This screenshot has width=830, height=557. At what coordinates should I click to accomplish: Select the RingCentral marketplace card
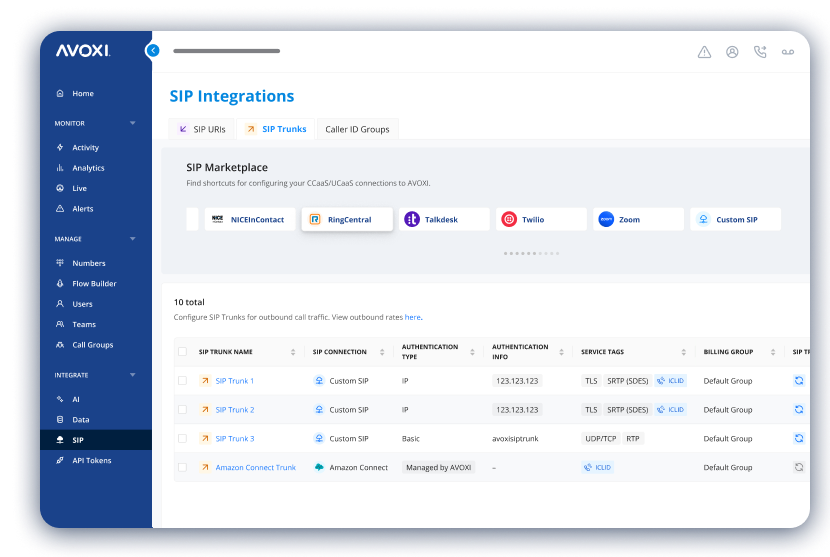tap(346, 219)
